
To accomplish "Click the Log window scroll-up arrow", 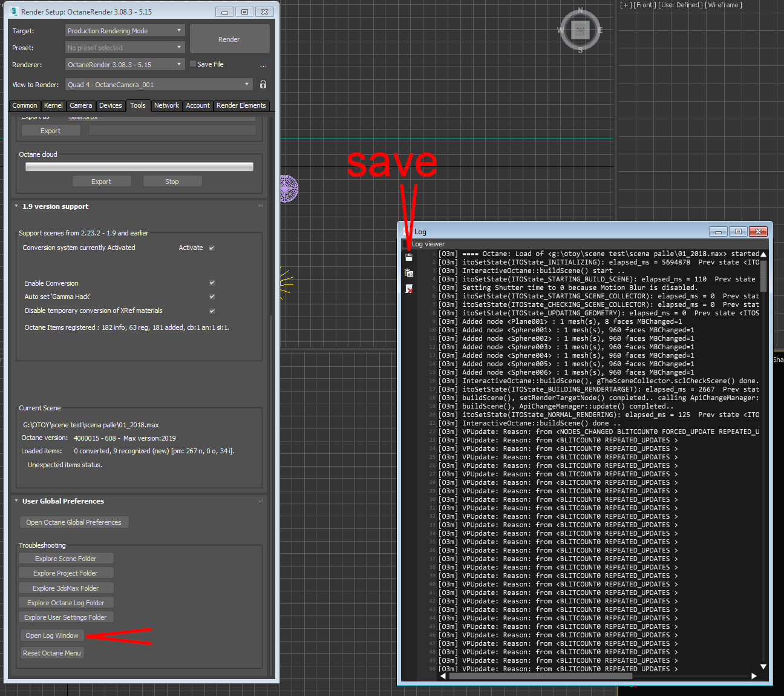I will [x=763, y=254].
